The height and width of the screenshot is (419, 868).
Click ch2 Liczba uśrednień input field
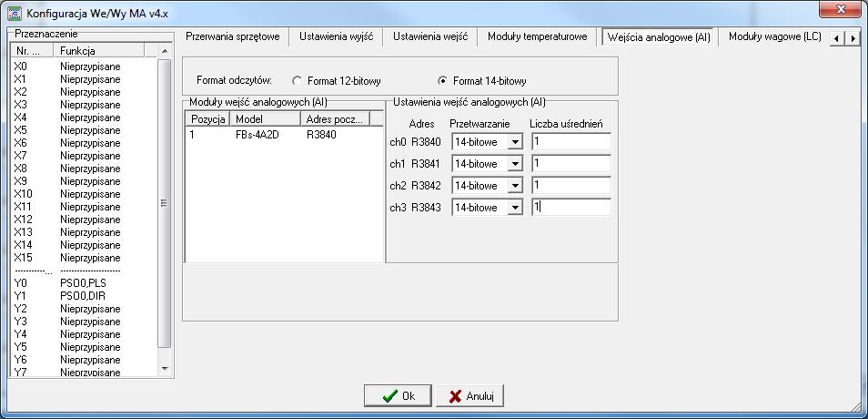click(571, 185)
